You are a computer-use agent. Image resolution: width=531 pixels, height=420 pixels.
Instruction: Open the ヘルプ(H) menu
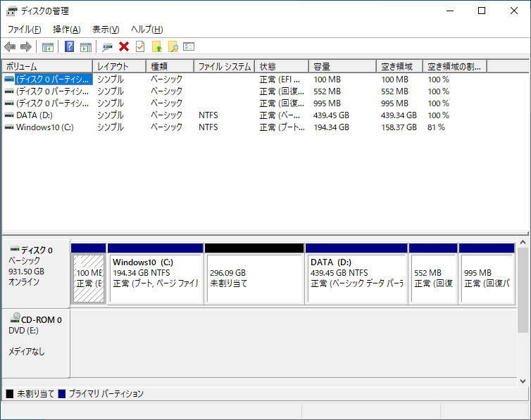tap(147, 30)
